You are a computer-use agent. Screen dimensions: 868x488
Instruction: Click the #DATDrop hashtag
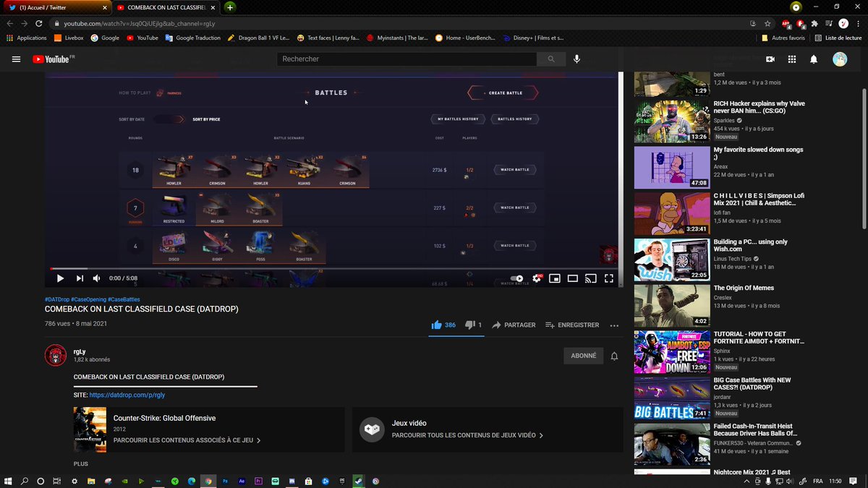point(56,299)
